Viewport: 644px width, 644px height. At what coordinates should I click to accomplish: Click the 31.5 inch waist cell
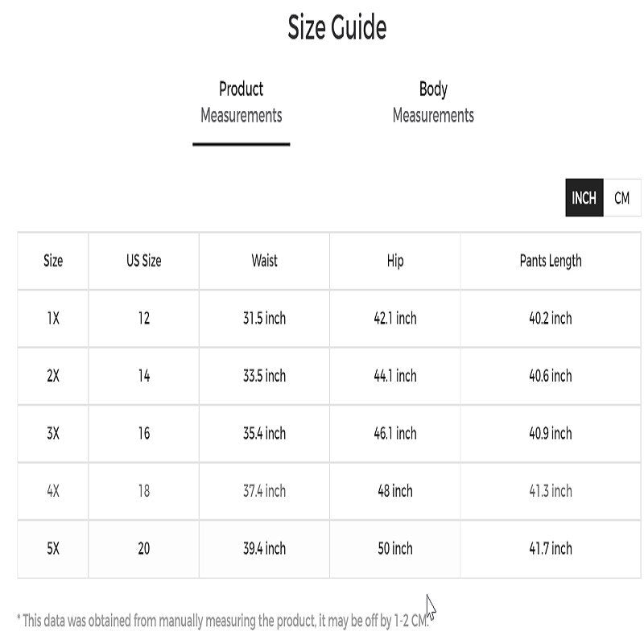(x=264, y=319)
